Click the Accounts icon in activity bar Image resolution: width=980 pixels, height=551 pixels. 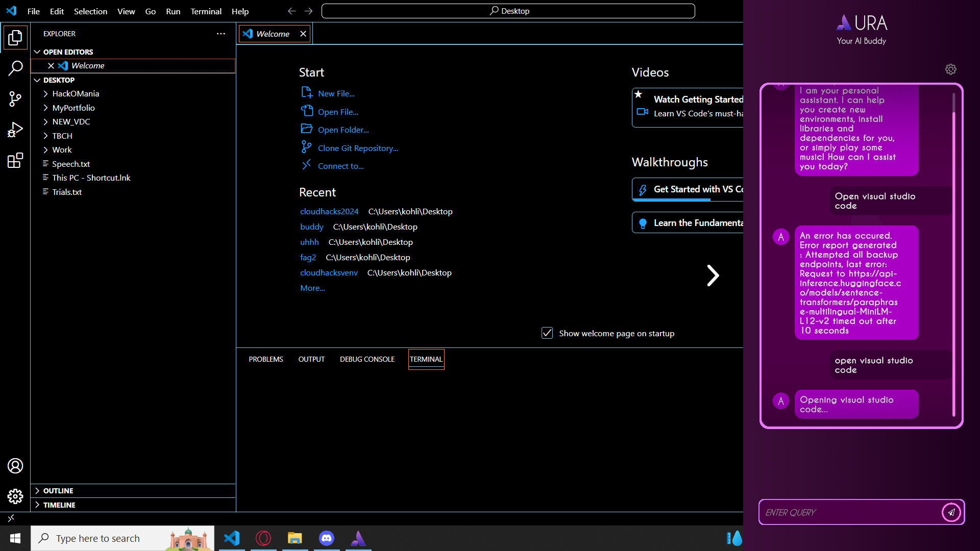tap(15, 466)
